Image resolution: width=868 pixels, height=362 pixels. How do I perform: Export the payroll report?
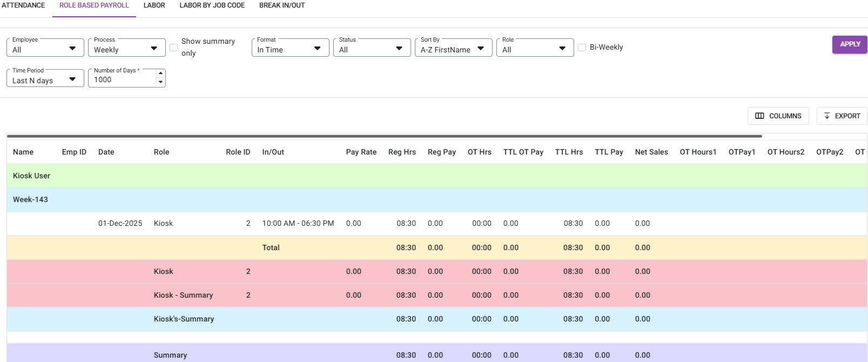click(842, 116)
